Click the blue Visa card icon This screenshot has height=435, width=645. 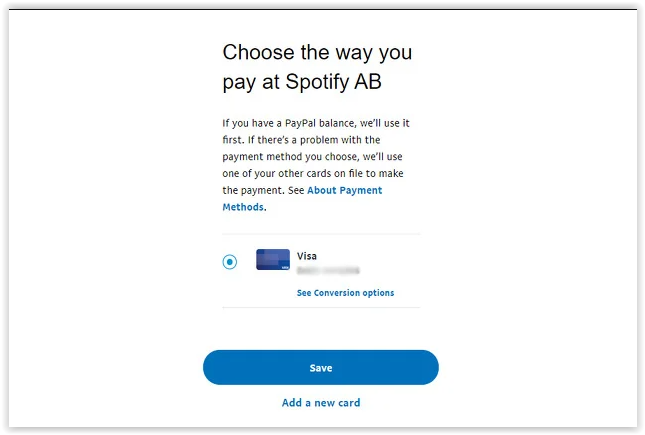point(273,260)
